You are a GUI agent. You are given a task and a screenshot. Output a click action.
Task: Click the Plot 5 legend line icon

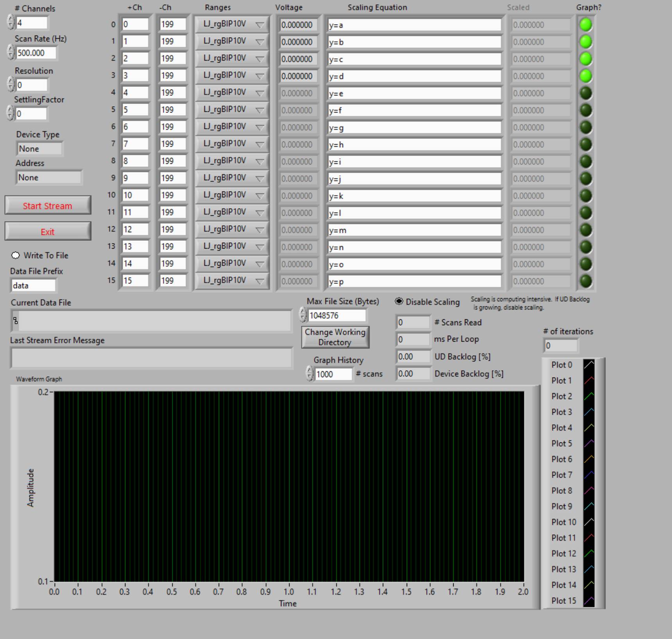tap(589, 443)
